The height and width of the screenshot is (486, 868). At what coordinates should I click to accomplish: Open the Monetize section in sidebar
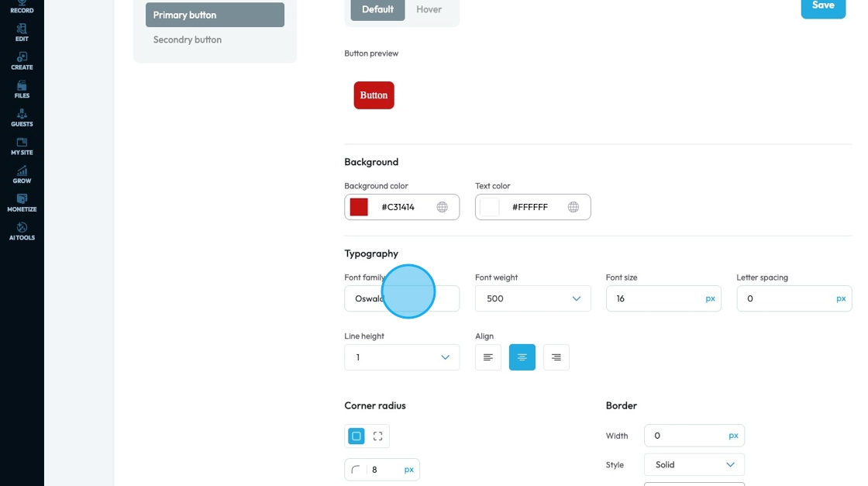(x=22, y=203)
